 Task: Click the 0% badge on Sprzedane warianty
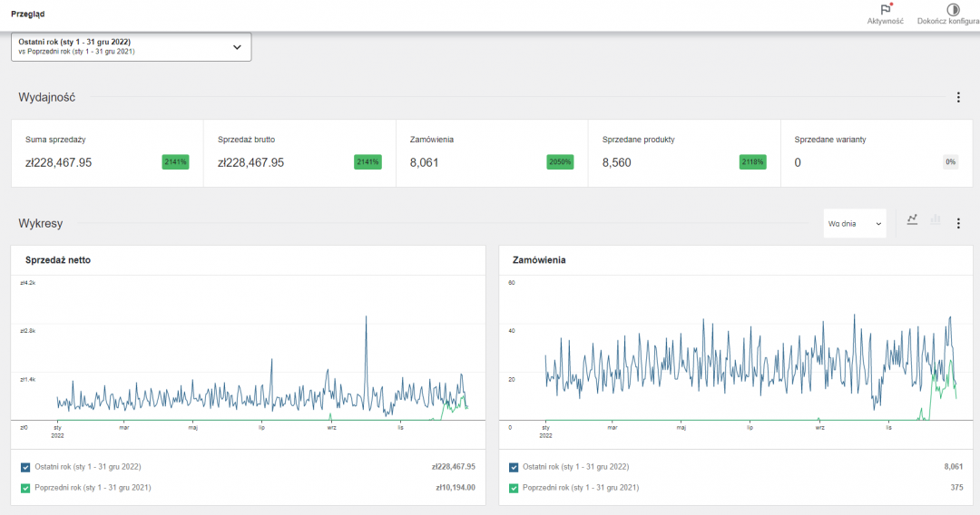pyautogui.click(x=950, y=162)
